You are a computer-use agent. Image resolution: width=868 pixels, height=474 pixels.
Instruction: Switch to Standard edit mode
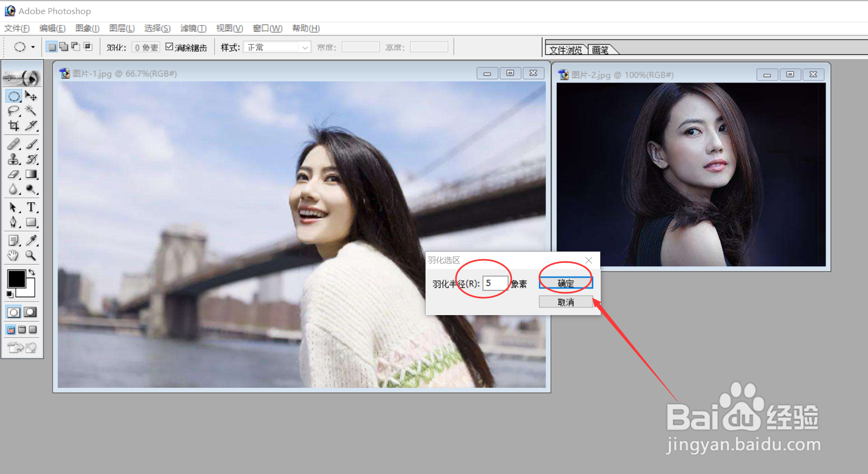tap(14, 312)
